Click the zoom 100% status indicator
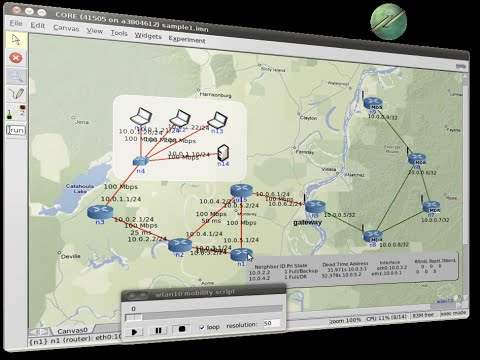This screenshot has width=480, height=360. click(x=345, y=320)
